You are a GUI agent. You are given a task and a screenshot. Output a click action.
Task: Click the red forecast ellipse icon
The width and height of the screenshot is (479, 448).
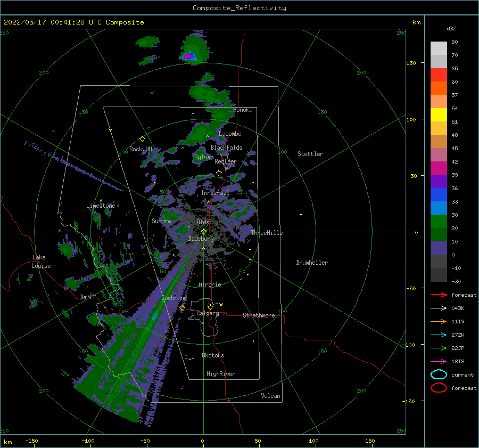[439, 388]
